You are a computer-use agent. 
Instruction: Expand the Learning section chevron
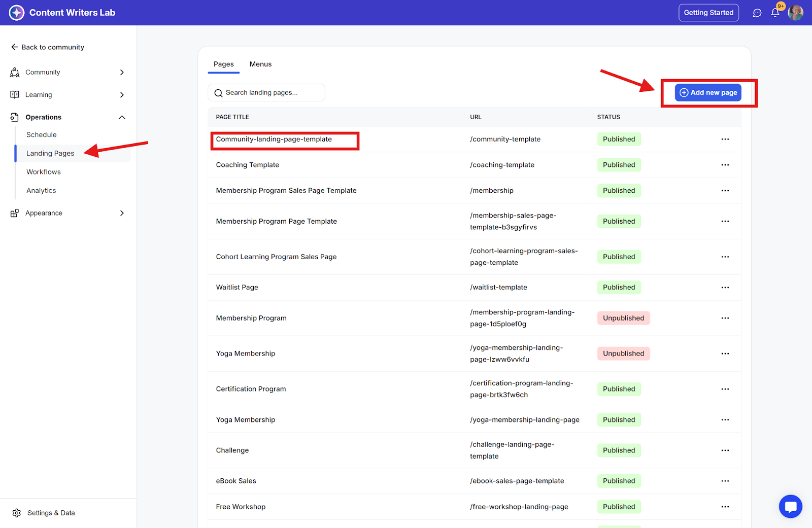click(122, 95)
